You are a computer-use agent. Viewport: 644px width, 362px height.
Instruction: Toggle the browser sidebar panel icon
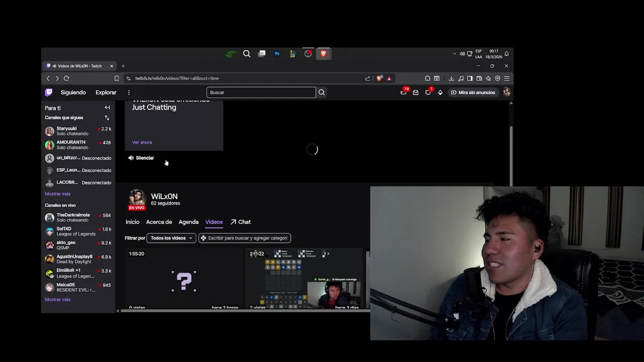(470, 78)
